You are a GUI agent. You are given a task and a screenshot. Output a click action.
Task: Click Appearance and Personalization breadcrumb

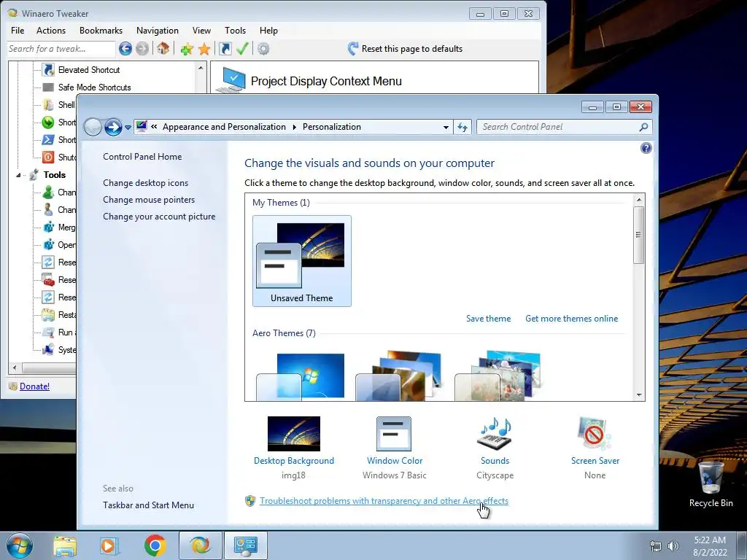coord(224,127)
